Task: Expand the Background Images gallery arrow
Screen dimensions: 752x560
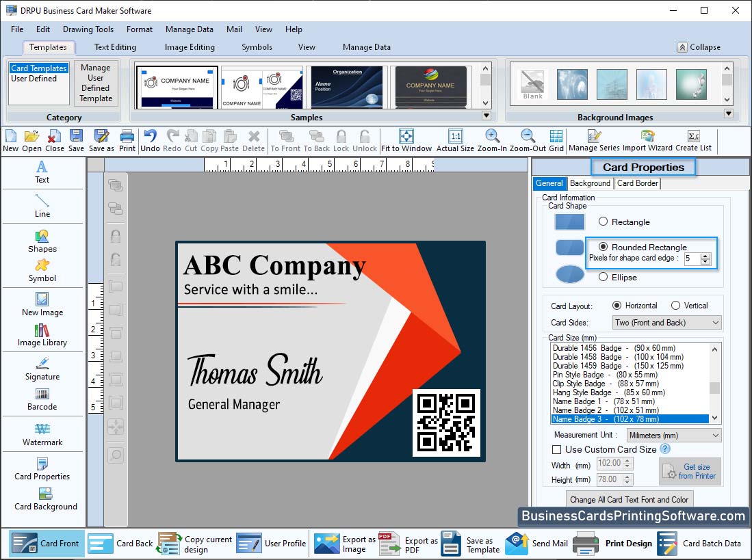Action: [729, 114]
